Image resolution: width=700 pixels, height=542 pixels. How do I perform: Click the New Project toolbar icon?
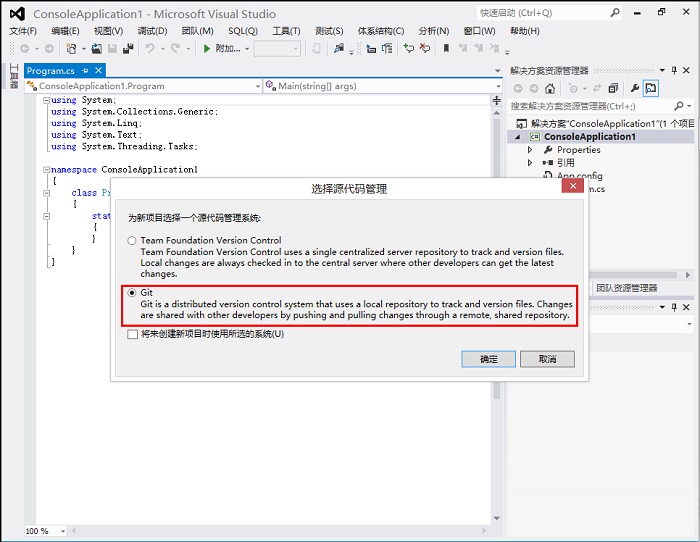click(x=71, y=48)
